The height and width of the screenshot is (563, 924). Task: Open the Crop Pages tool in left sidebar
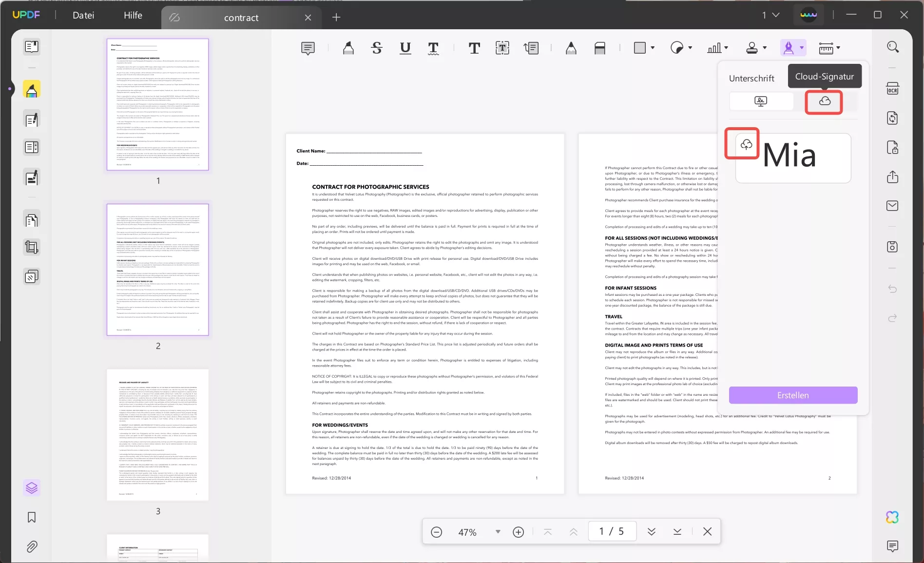(32, 248)
